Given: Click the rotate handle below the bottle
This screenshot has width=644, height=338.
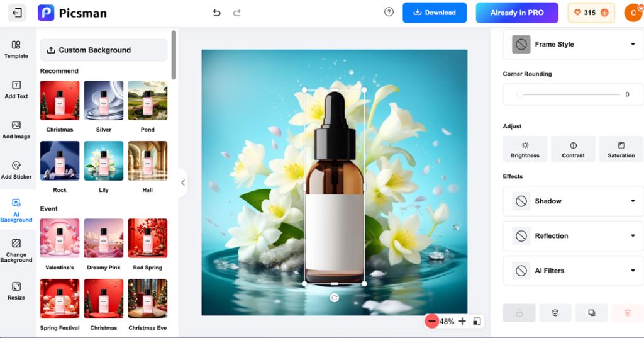Looking at the screenshot, I should point(335,298).
